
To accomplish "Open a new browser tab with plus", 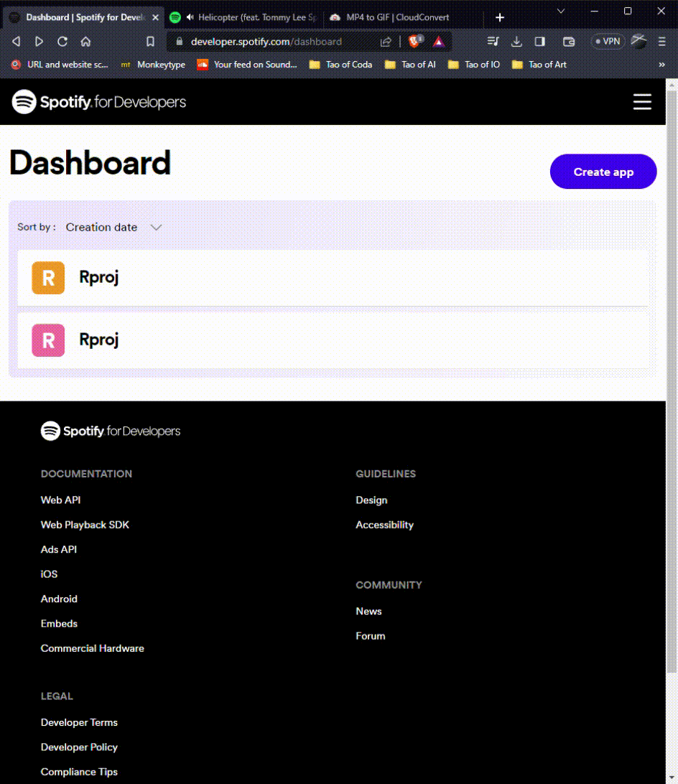I will point(499,17).
